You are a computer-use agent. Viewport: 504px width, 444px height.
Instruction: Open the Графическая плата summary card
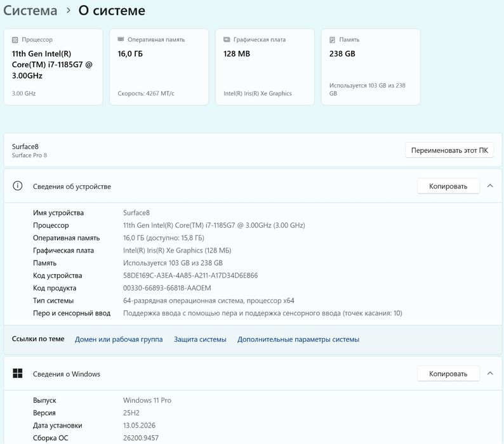click(265, 67)
